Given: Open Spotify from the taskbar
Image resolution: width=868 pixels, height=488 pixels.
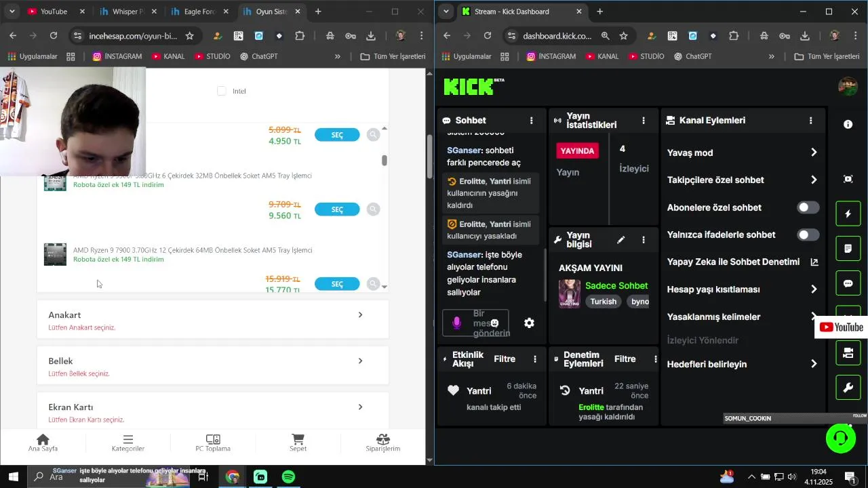Looking at the screenshot, I should coord(288,477).
